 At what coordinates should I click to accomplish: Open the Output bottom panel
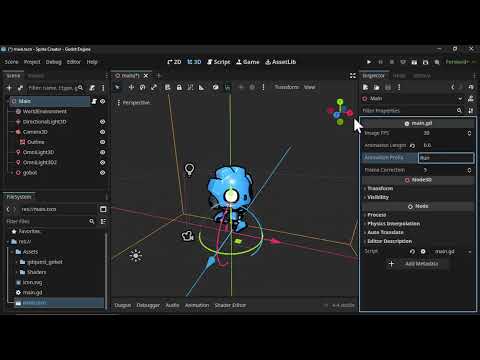coord(123,305)
